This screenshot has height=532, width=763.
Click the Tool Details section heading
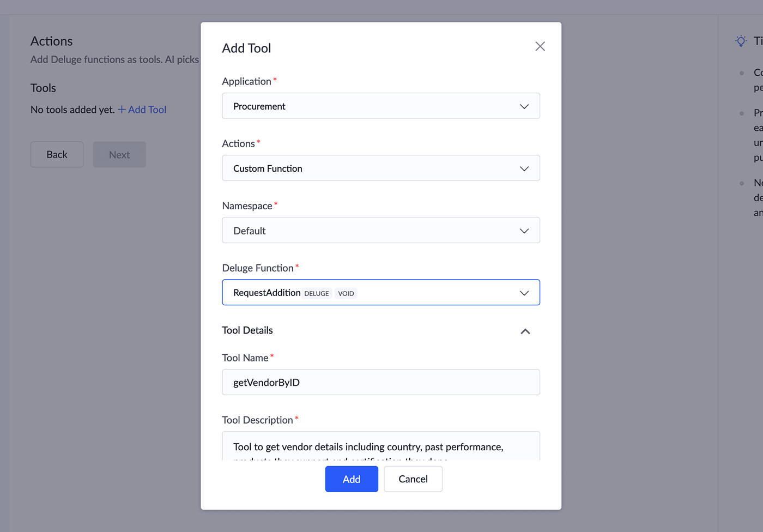coord(247,330)
